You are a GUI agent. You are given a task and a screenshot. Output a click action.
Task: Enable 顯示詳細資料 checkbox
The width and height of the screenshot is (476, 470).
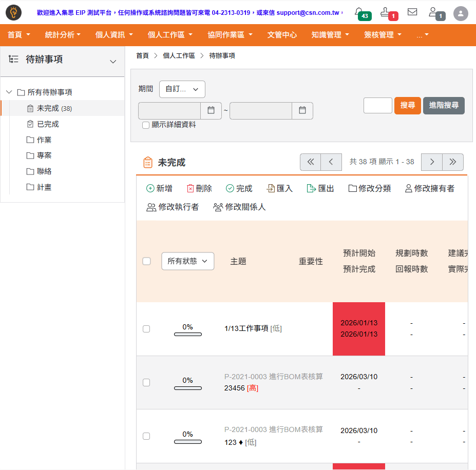click(146, 125)
